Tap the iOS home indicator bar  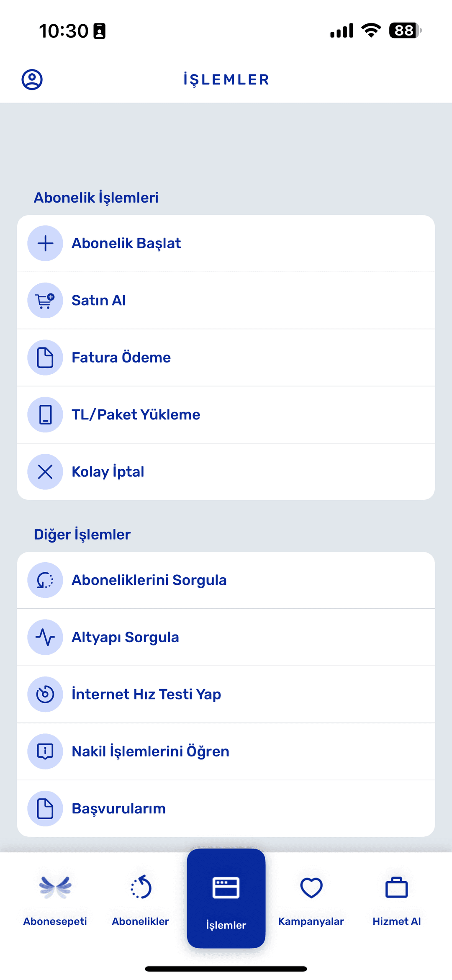(x=226, y=969)
